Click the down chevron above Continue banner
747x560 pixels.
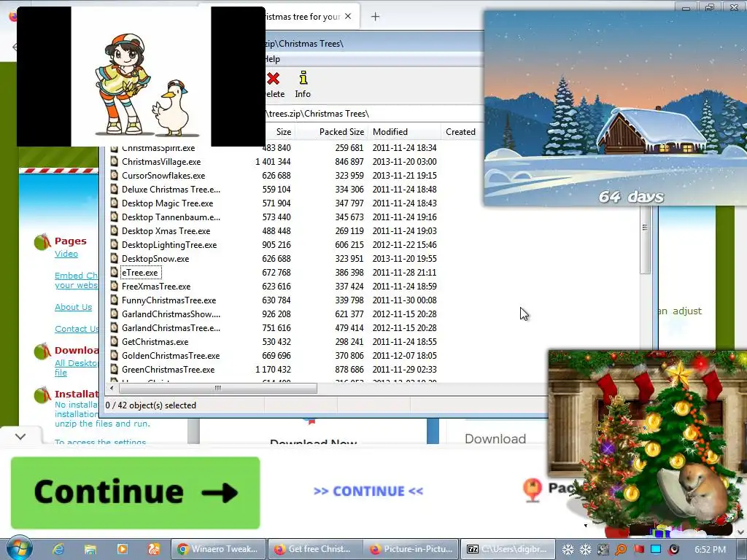pyautogui.click(x=20, y=437)
